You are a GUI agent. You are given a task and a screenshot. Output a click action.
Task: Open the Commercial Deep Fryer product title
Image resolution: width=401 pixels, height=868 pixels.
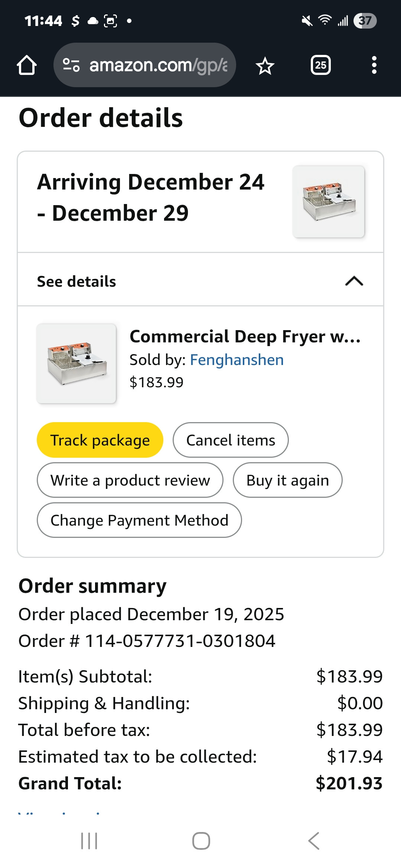click(245, 336)
